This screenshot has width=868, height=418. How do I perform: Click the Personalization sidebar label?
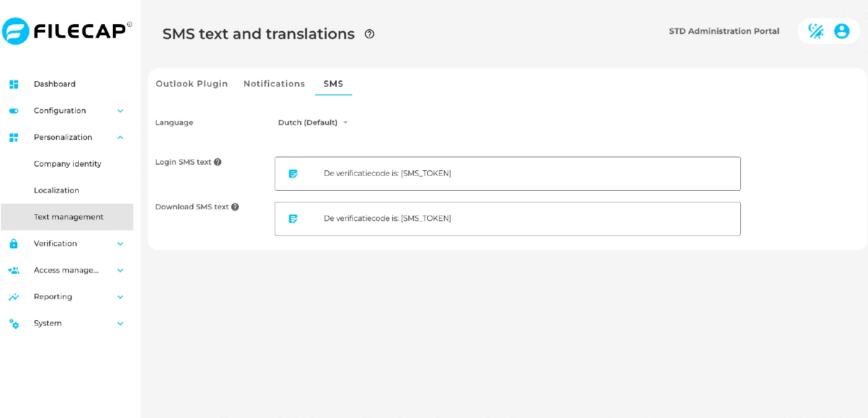(63, 137)
